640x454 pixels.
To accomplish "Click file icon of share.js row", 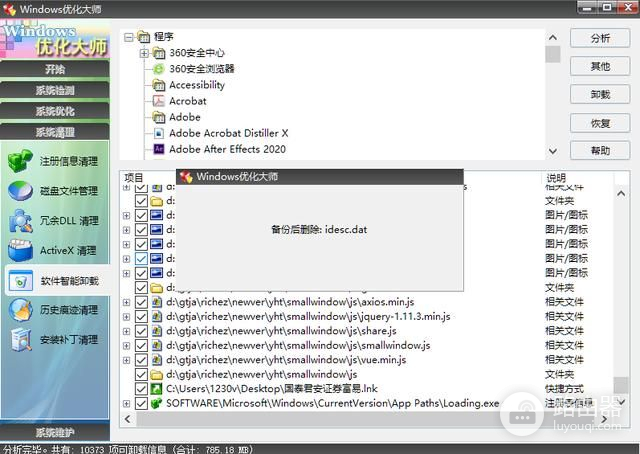I will tap(157, 331).
